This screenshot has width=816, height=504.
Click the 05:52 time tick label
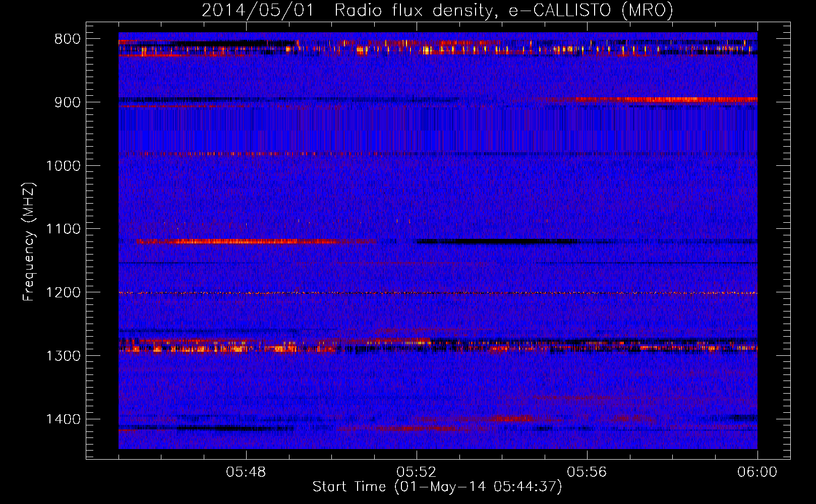[x=417, y=472]
